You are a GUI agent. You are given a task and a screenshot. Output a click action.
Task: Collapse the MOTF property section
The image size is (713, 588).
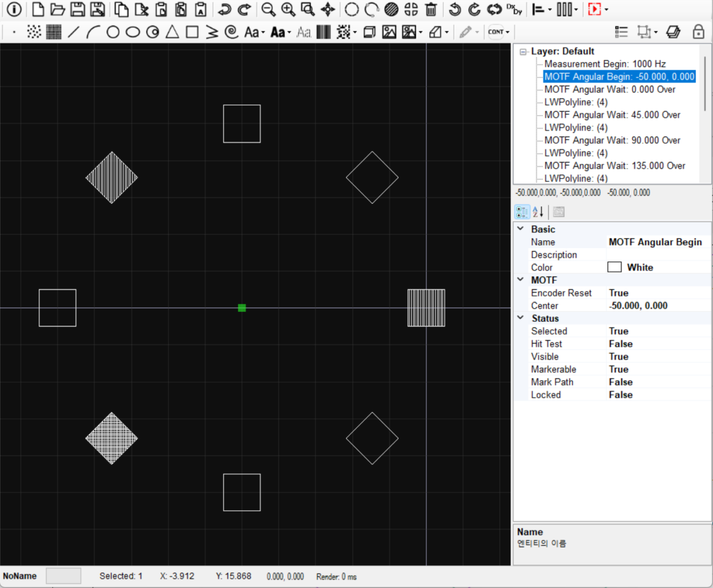520,280
